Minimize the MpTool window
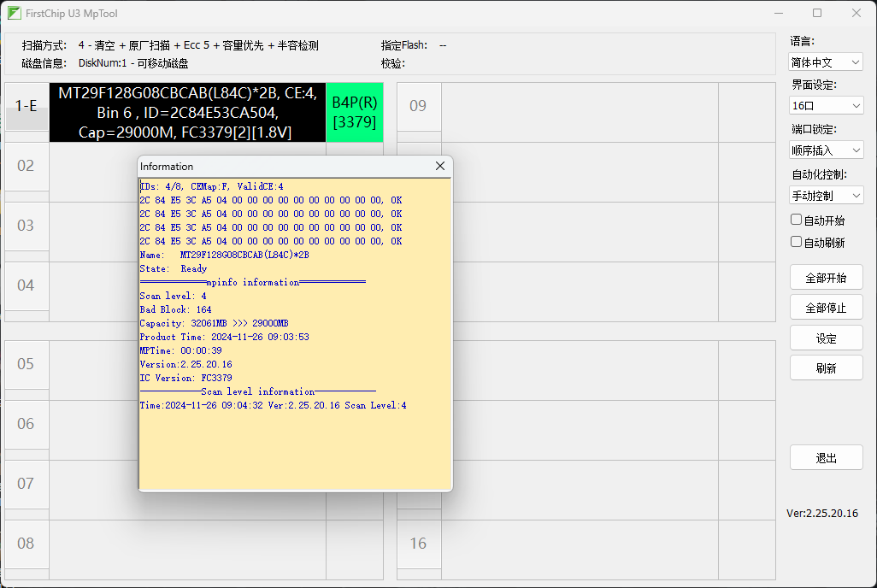Screen dimensions: 877x588 [x=777, y=13]
